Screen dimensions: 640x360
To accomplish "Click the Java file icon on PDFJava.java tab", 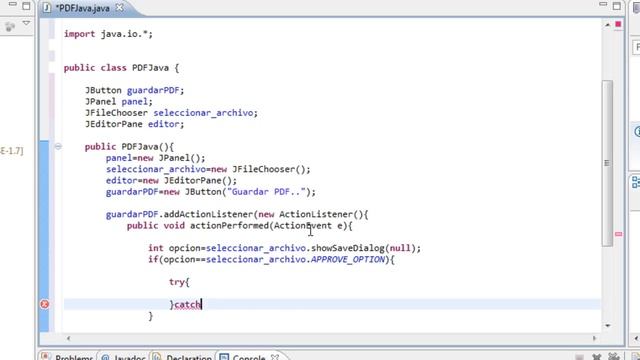I will tap(47, 7).
